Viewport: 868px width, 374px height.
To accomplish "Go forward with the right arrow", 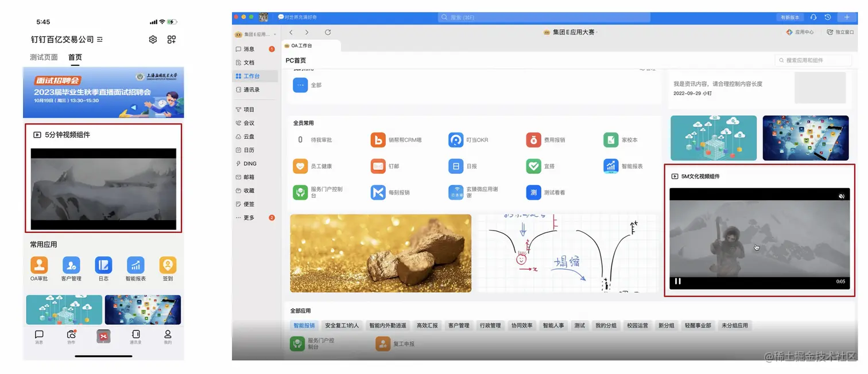I will tap(307, 33).
